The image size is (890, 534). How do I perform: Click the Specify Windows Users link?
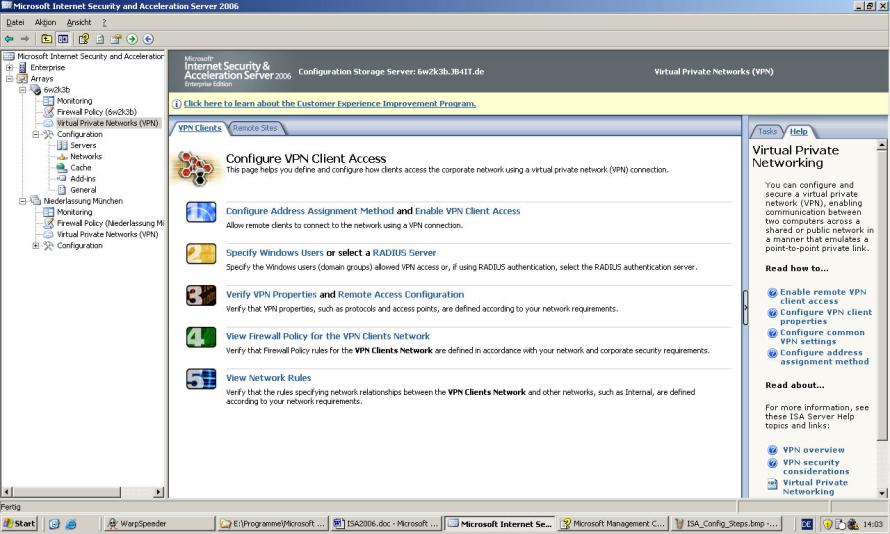(275, 253)
